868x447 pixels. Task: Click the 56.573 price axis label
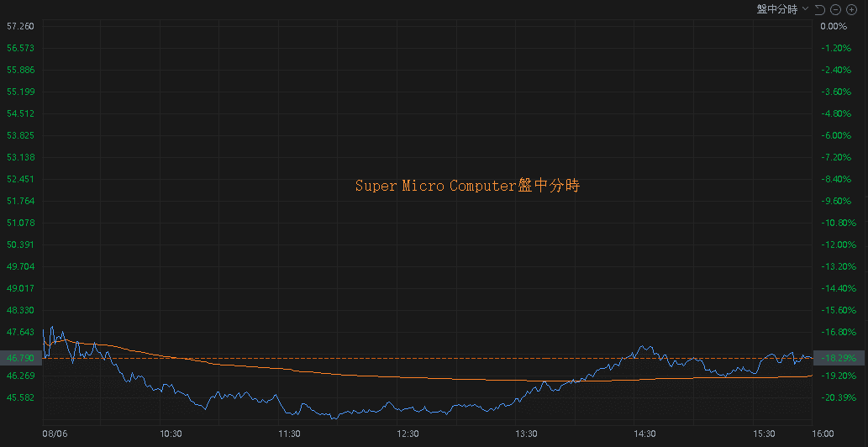pos(20,48)
